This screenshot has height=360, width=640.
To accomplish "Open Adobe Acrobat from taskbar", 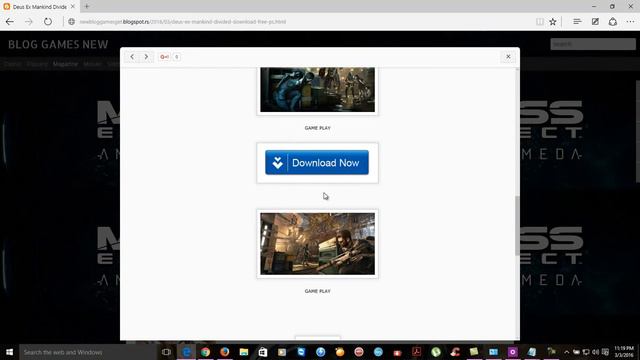I will (416, 352).
